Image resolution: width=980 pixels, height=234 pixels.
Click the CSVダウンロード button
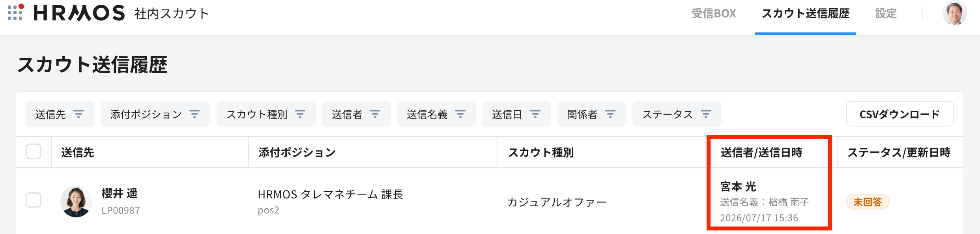pyautogui.click(x=900, y=114)
